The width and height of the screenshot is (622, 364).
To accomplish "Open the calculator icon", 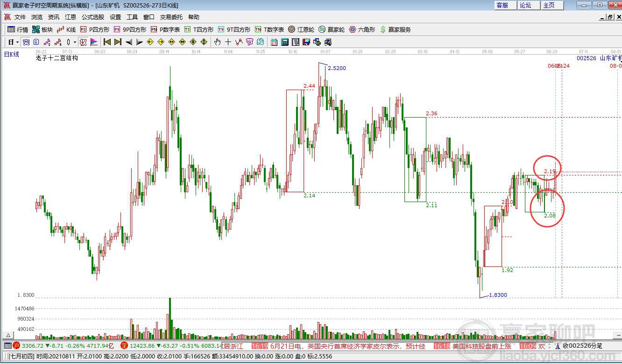I will pyautogui.click(x=284, y=42).
